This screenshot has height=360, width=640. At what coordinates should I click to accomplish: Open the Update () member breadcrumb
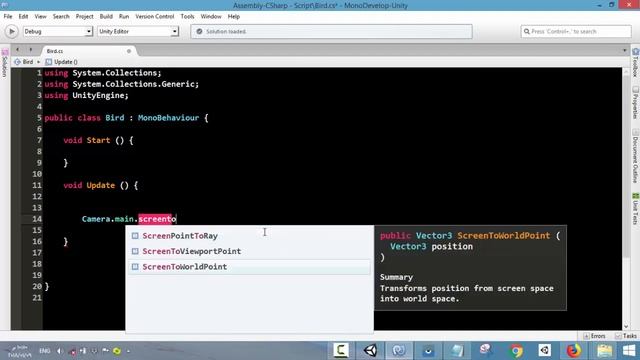[x=61, y=62]
